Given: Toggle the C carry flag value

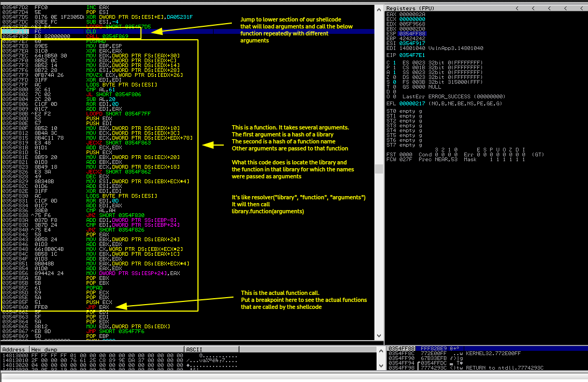Looking at the screenshot, I should [x=394, y=63].
